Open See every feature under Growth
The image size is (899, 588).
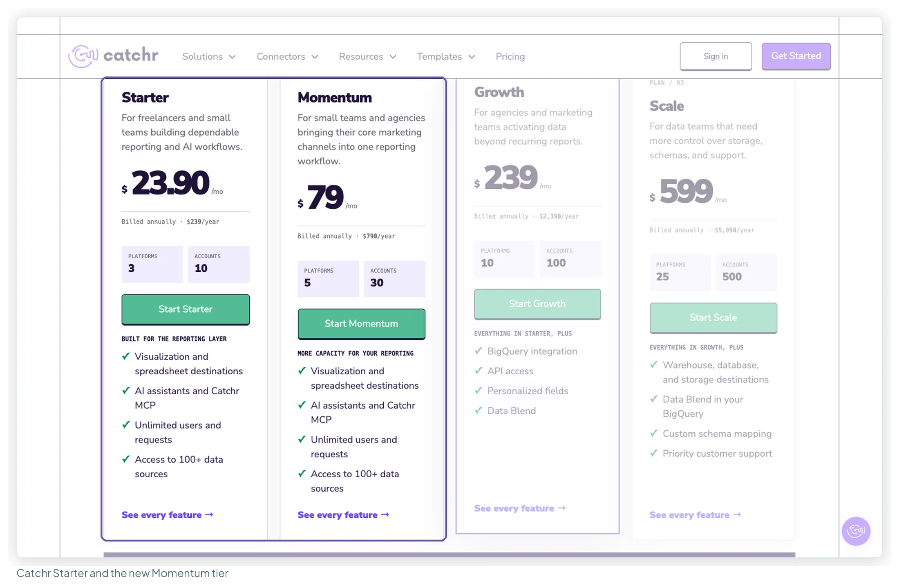click(x=519, y=508)
